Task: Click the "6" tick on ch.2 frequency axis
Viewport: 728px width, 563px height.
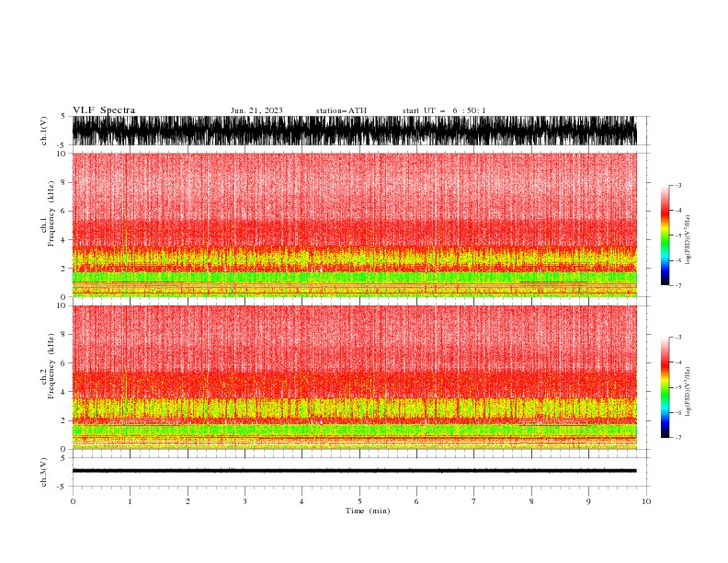Action: pyautogui.click(x=63, y=363)
